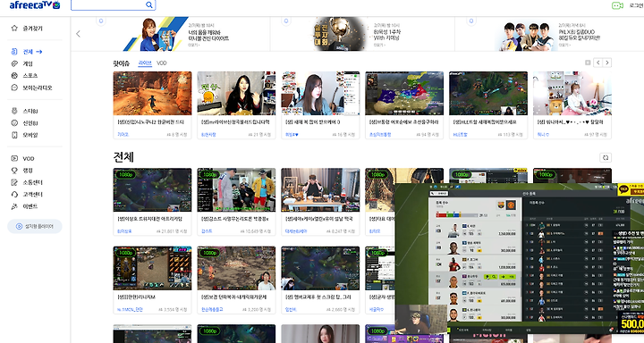Open the four-player team promo banner
Image resolution: width=644 pixels, height=343 pixels.
point(548,34)
